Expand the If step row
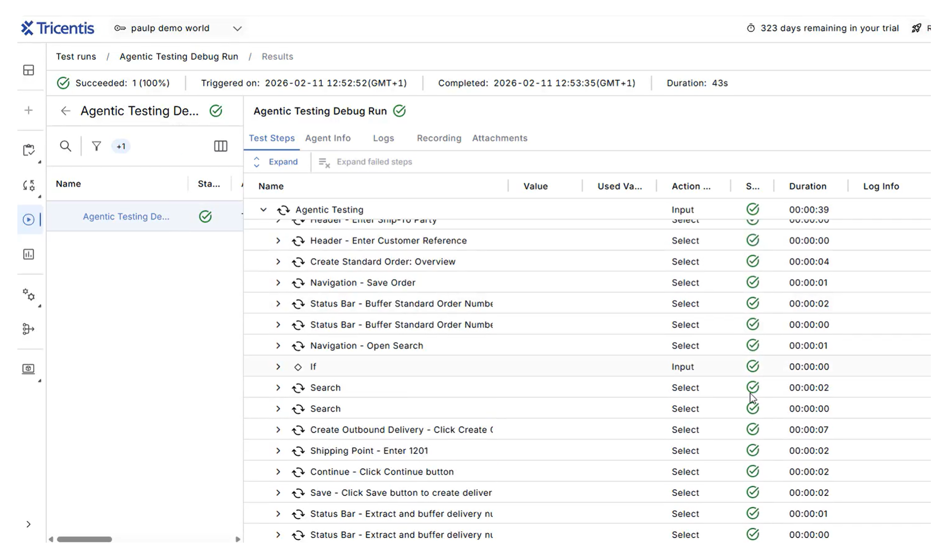The height and width of the screenshot is (560, 951). pos(278,366)
